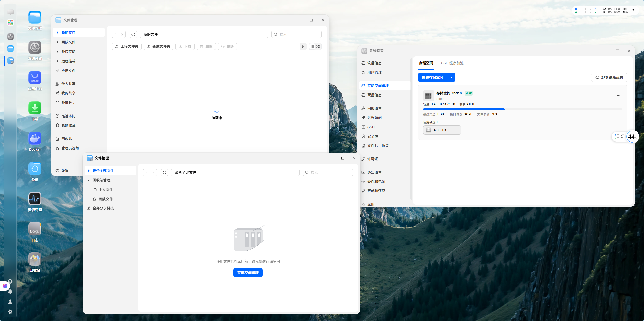Click the refresh icon beside 我的文件 path
This screenshot has width=644, height=321.
(133, 34)
